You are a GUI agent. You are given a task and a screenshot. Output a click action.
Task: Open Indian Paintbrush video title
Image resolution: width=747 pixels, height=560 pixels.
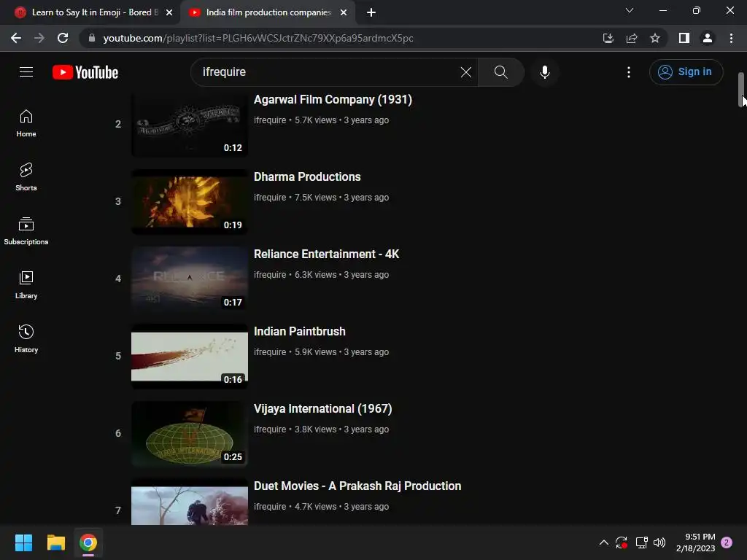(300, 331)
